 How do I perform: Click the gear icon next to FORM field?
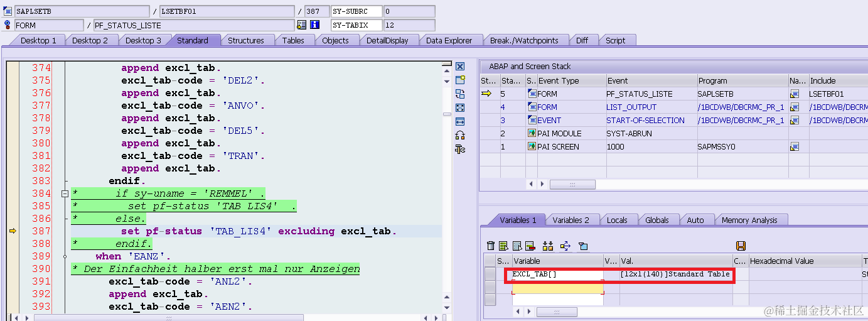pos(8,25)
